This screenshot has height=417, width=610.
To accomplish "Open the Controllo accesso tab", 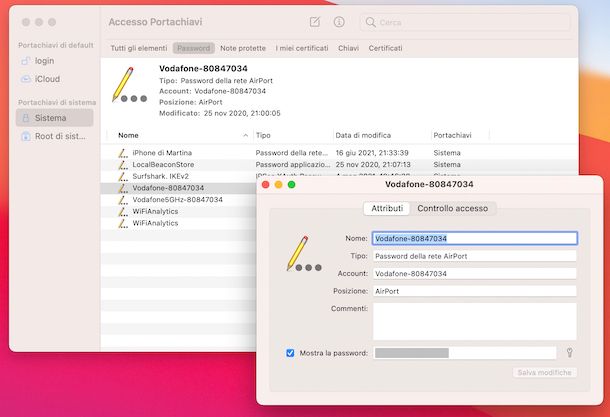I will pos(452,208).
